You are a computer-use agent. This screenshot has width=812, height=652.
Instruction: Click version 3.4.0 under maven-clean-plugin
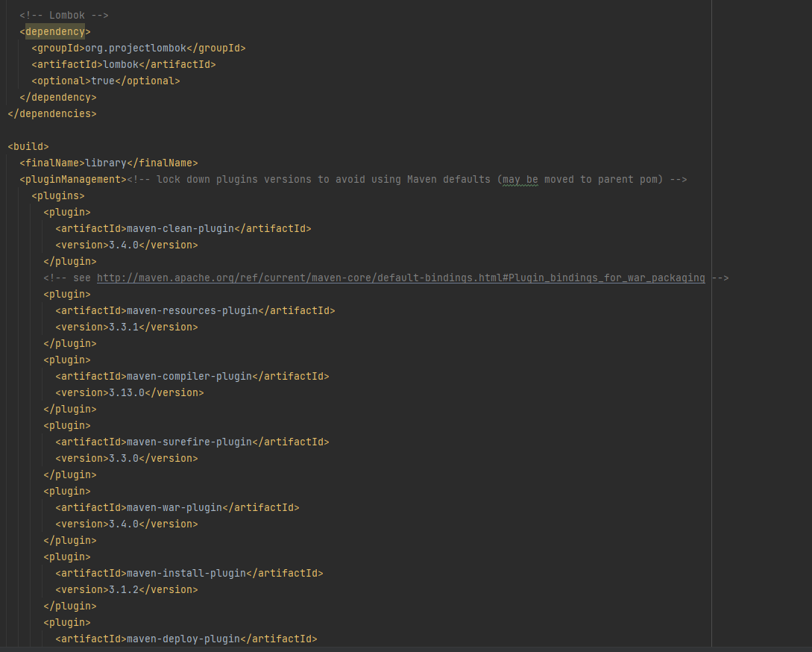(127, 245)
